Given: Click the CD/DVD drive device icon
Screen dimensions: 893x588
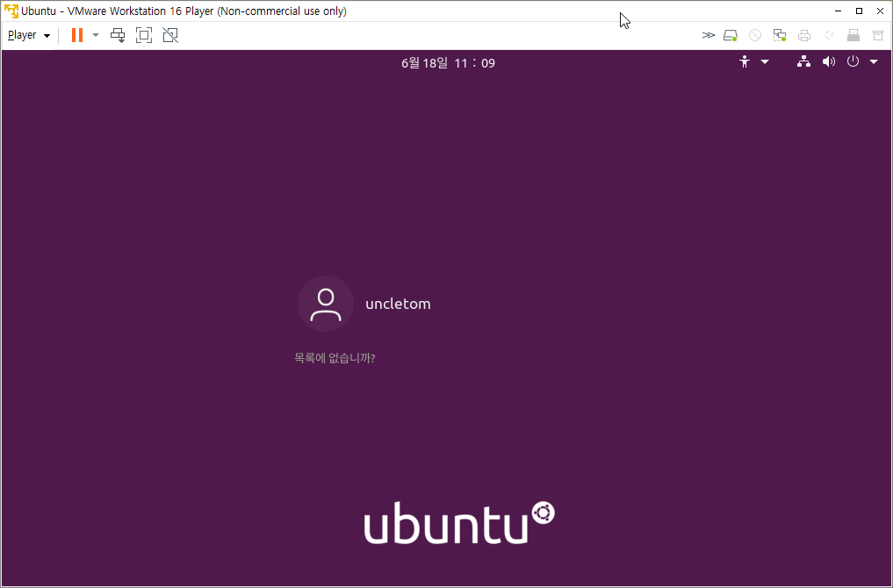Looking at the screenshot, I should coord(755,36).
